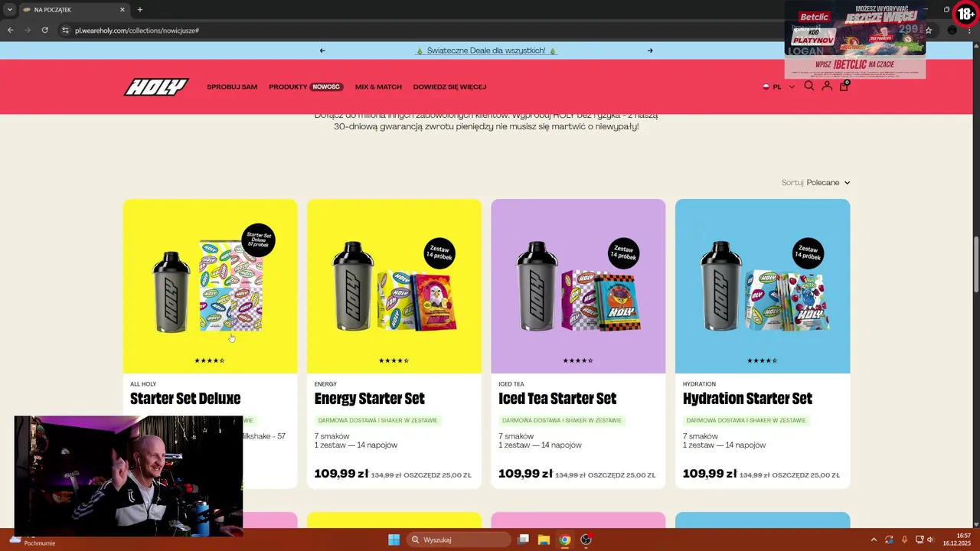
Task: Open Energy Starter Set product title
Action: (369, 399)
